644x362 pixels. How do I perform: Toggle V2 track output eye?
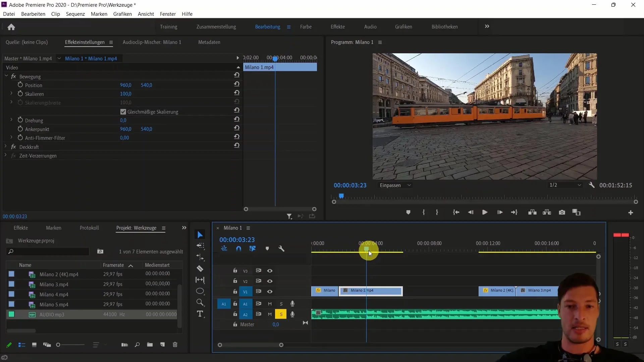click(270, 281)
